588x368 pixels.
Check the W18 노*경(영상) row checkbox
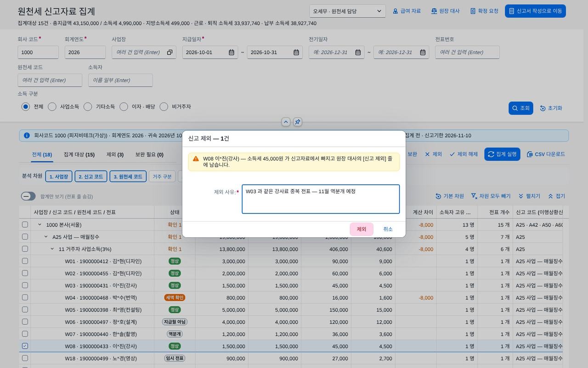pyautogui.click(x=25, y=358)
